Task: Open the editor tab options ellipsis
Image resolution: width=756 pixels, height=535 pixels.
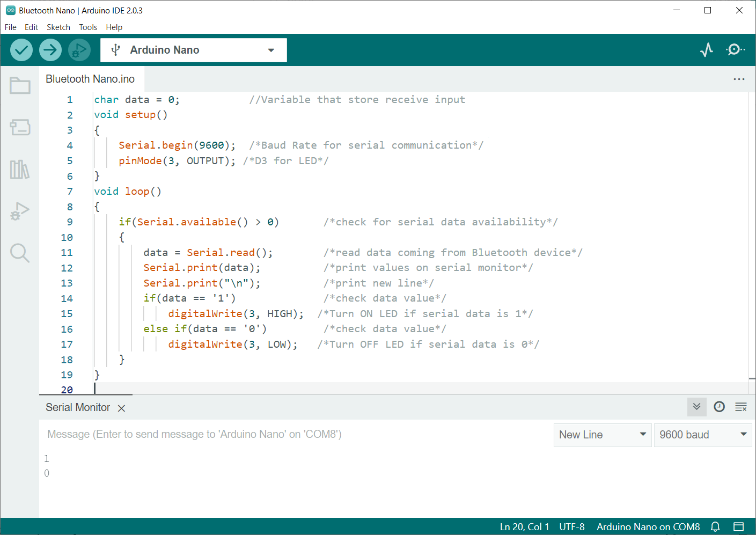Action: click(739, 79)
